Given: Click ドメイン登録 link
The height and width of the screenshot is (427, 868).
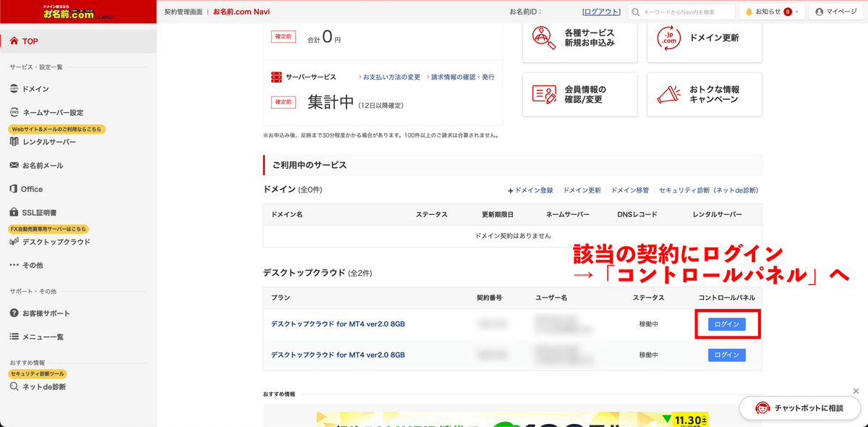Looking at the screenshot, I should 530,190.
